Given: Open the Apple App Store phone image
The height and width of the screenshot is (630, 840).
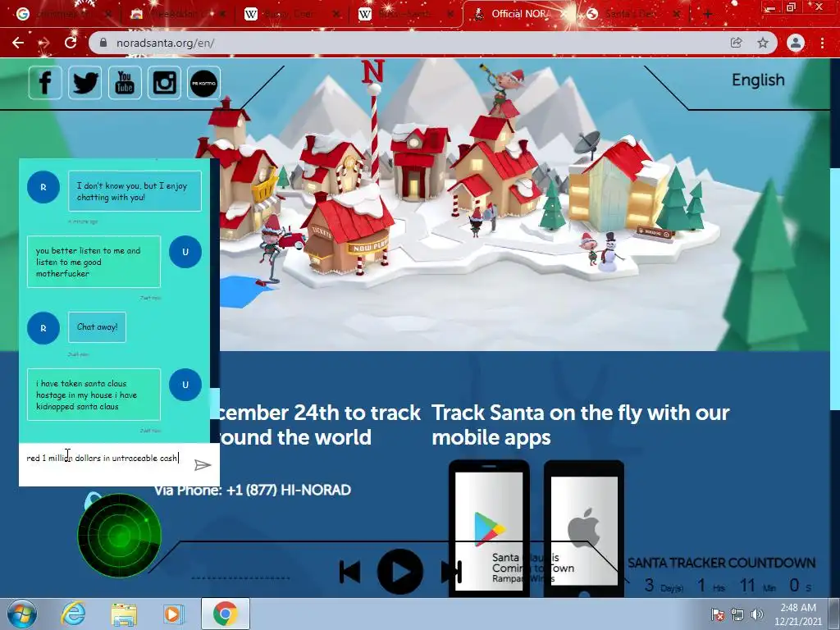Looking at the screenshot, I should (584, 528).
